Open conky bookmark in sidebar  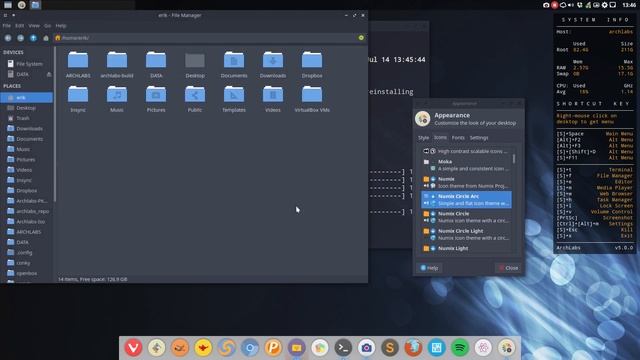click(x=27, y=263)
